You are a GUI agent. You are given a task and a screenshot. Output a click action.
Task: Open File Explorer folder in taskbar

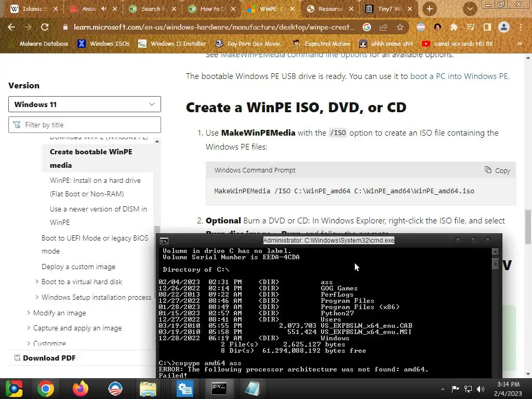point(148,389)
